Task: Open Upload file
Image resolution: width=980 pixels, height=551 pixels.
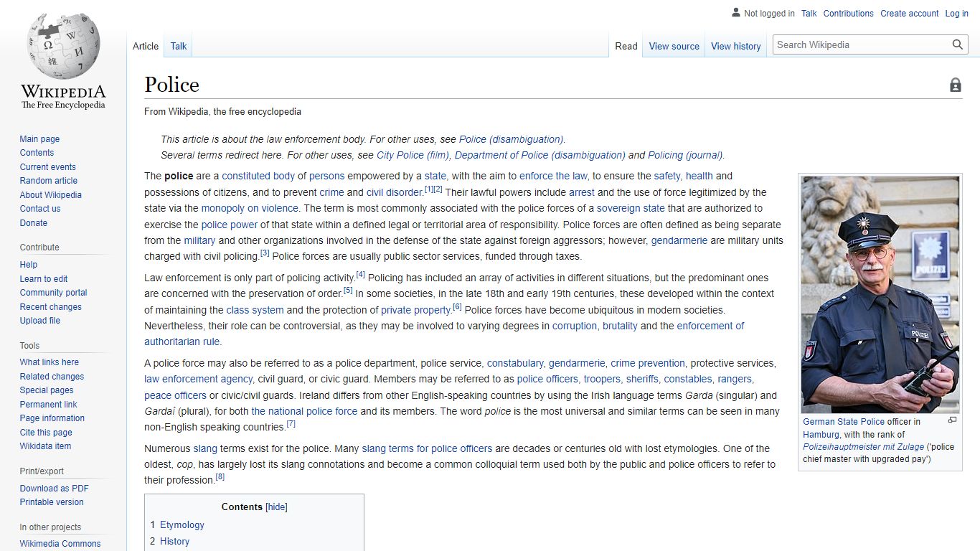Action: tap(40, 321)
